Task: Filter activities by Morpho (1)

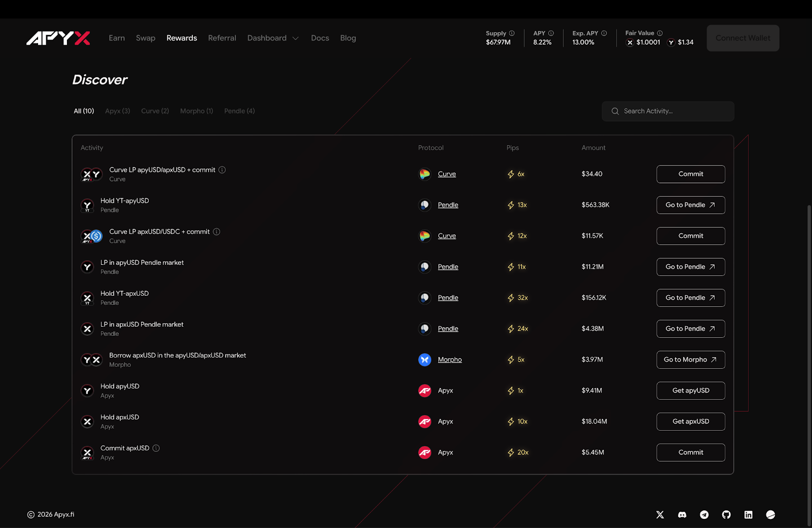Action: (x=196, y=111)
